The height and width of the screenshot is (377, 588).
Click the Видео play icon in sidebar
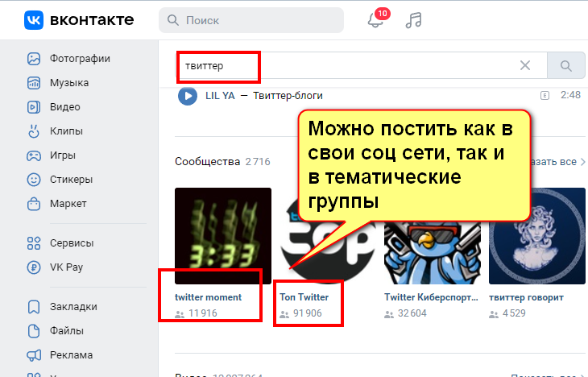click(34, 107)
